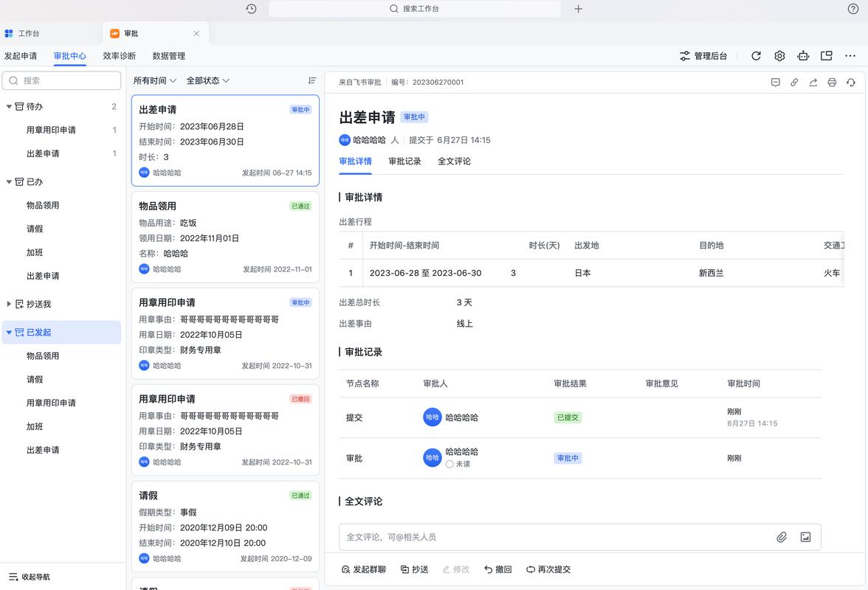Select 物品领用 under 已办

(x=61, y=205)
